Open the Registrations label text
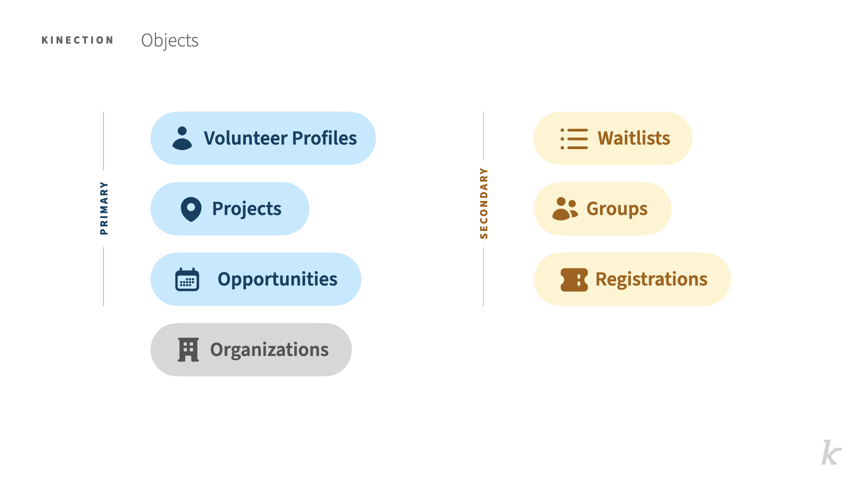 point(651,280)
